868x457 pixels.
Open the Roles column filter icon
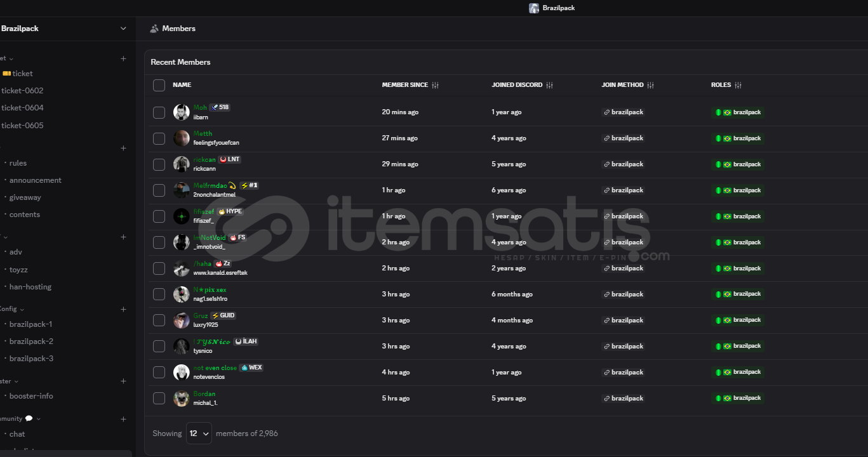738,85
